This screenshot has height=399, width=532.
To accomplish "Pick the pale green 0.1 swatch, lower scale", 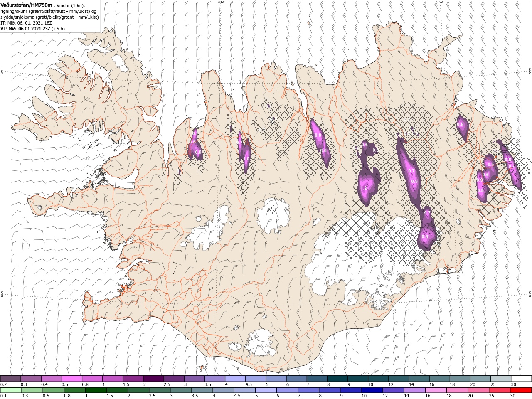I will click(x=11, y=390).
